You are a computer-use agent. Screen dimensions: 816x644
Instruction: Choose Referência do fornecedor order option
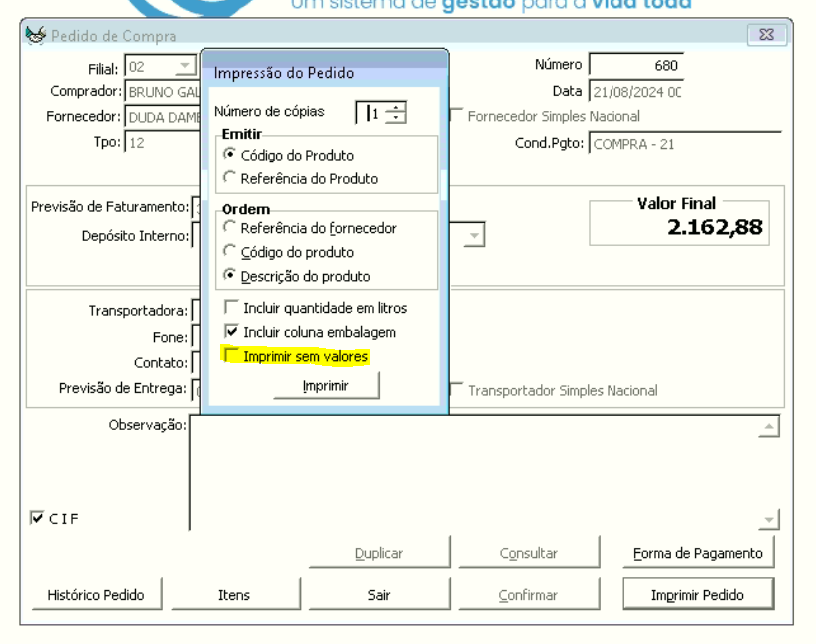[231, 228]
